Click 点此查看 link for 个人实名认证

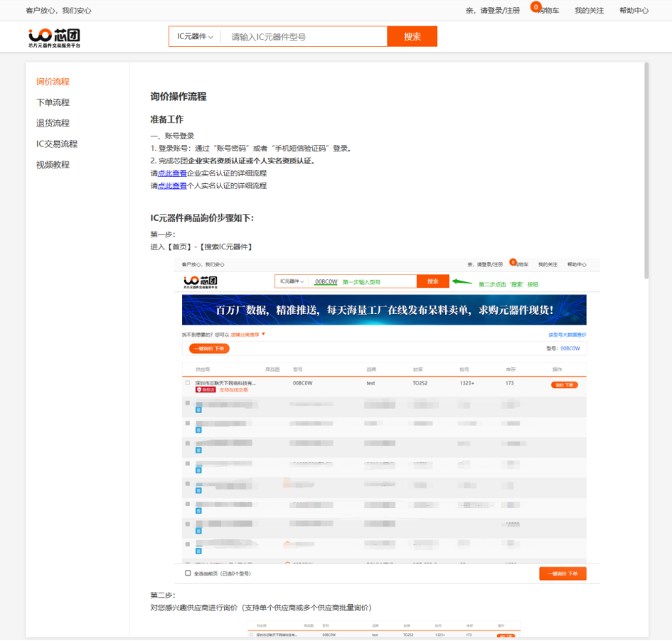(x=172, y=185)
